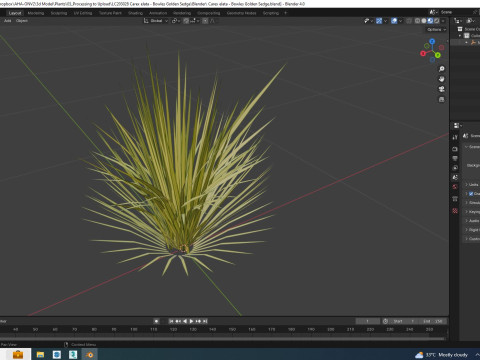This screenshot has height=360, width=480.
Task: Add a new workspace with plus button
Action: point(285,13)
